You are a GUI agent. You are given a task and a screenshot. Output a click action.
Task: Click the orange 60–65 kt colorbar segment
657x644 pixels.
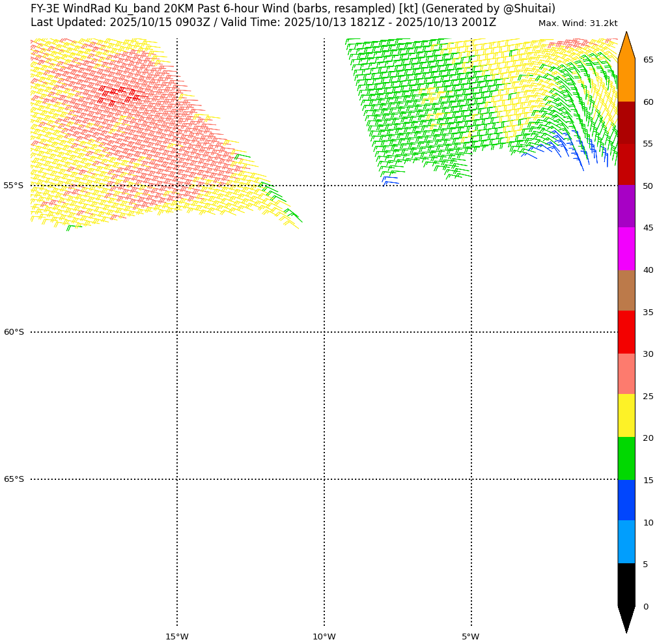(626, 80)
